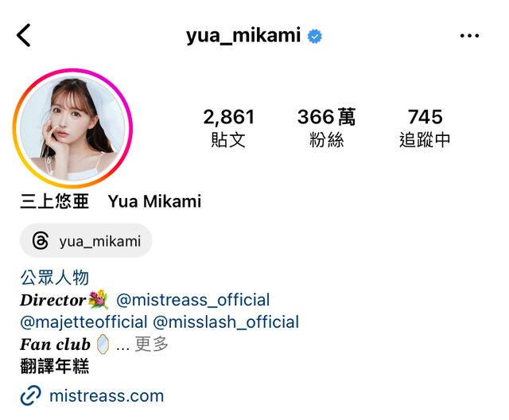Tap the mirror emoji beside Fan club
This screenshot has height=420, width=509.
tap(103, 344)
